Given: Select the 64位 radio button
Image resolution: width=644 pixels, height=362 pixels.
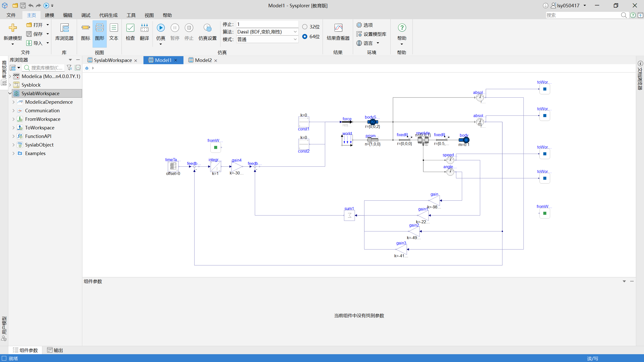Looking at the screenshot, I should pos(305,37).
